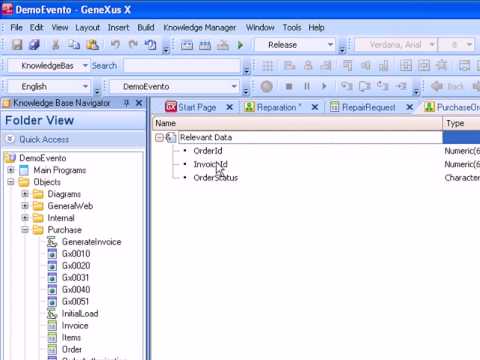The width and height of the screenshot is (480, 360).
Task: Select the OrderStatus row
Action: 216,178
